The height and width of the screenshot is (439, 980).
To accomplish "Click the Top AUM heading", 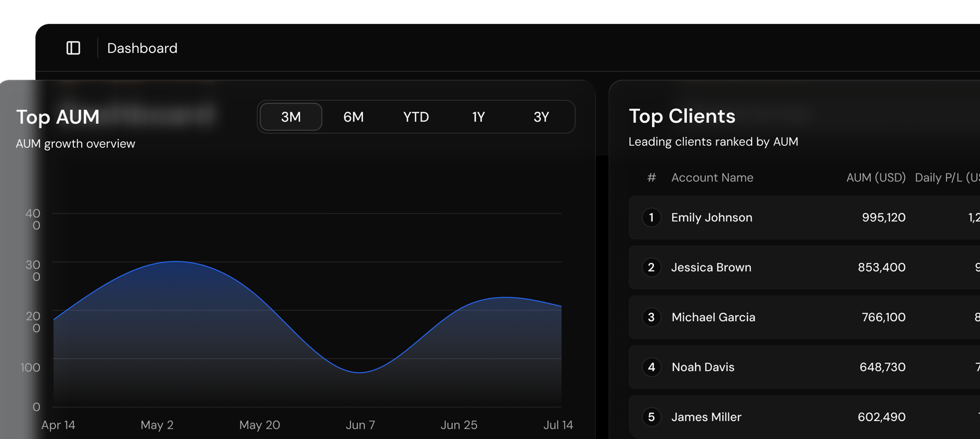I will [x=58, y=117].
